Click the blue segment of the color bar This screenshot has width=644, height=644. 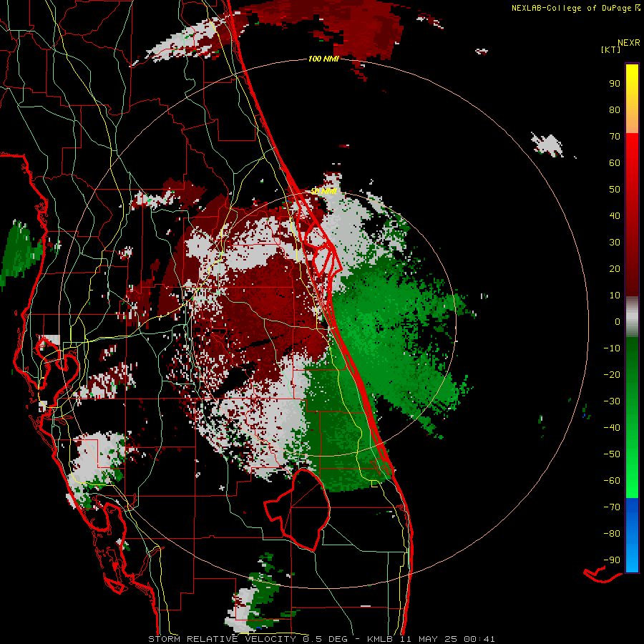632,535
